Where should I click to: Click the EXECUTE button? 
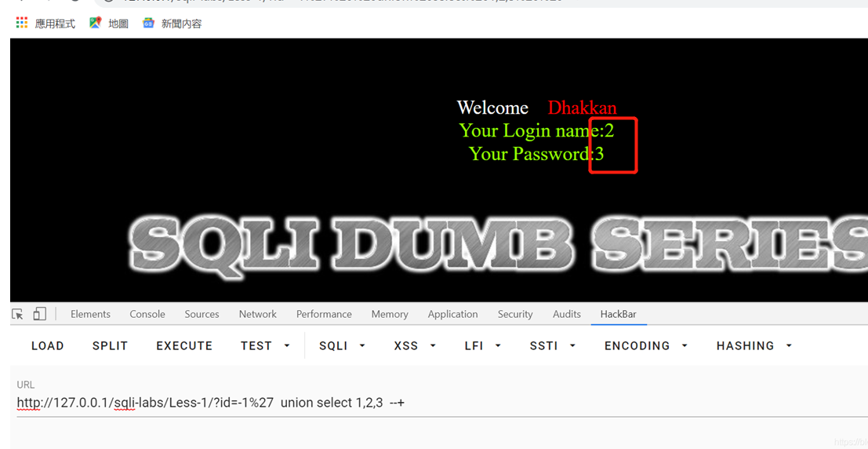(184, 346)
